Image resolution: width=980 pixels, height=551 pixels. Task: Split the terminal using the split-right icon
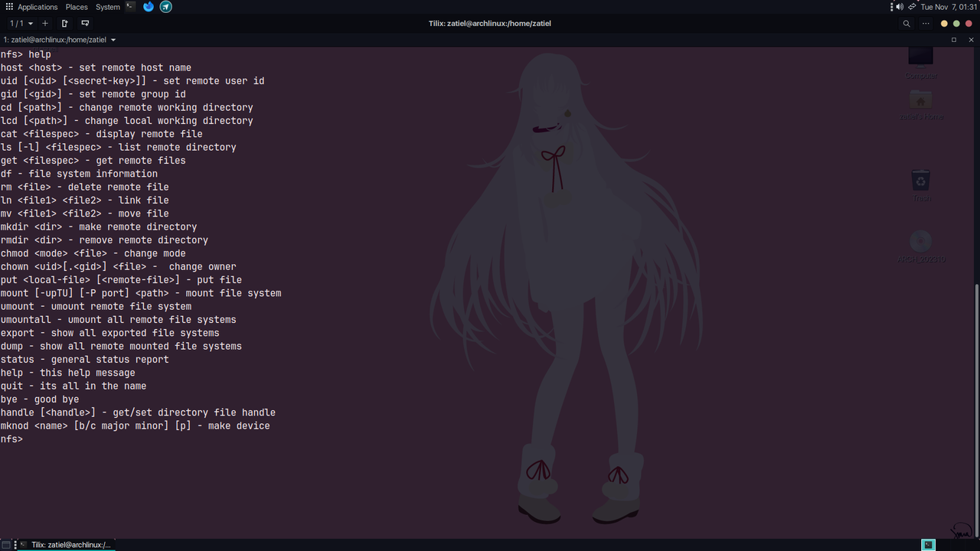(64, 24)
